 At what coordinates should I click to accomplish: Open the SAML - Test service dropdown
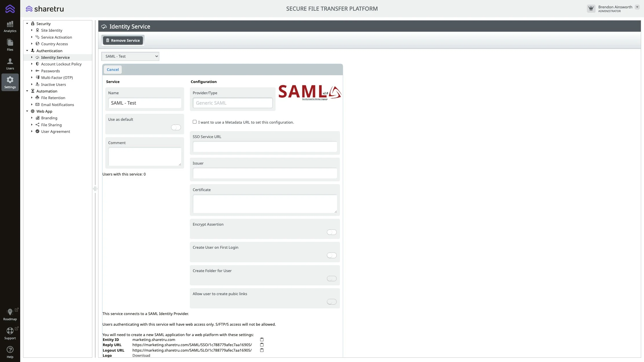tap(130, 56)
